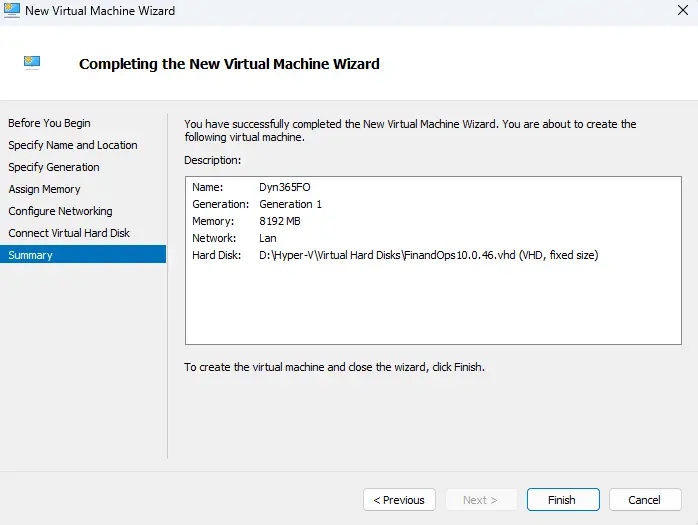Select the Specify Generation step
698x525 pixels.
coord(54,167)
